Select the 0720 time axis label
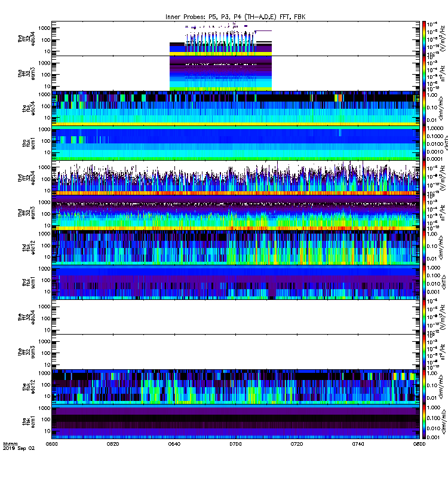This screenshot has width=448, height=478. click(297, 444)
